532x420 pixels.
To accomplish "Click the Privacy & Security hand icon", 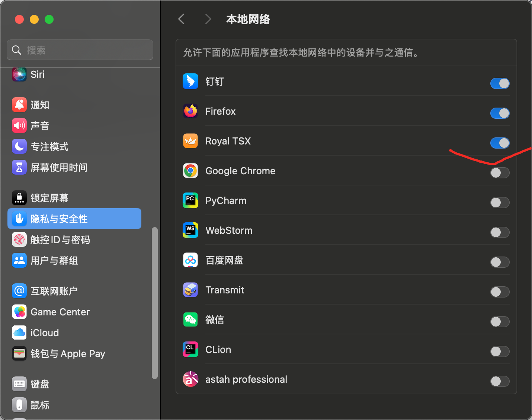I will point(19,219).
